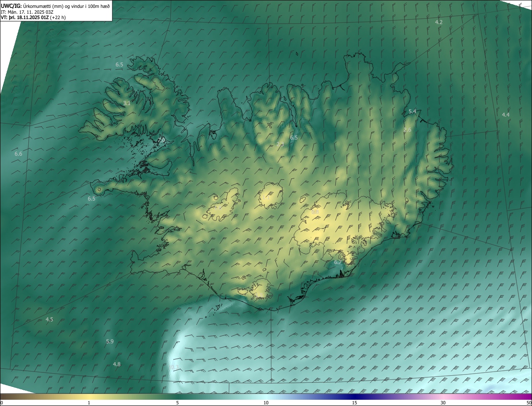This screenshot has width=532, height=406.
Task: Click the 4.4 value label
Action: point(505,115)
